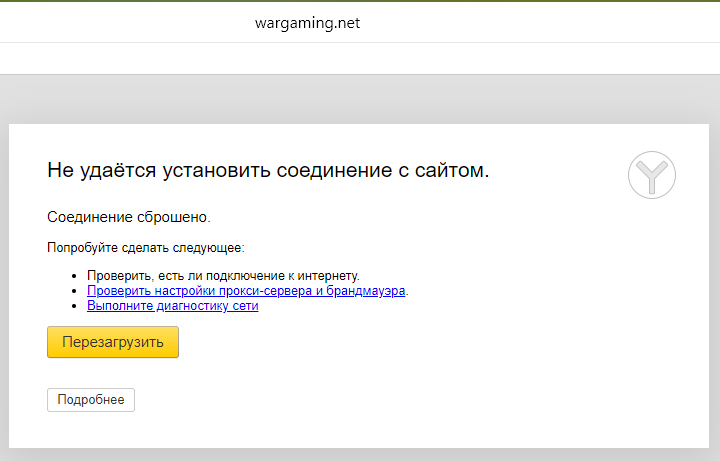Open the Подробнее details button
This screenshot has height=461, width=720.
(91, 400)
